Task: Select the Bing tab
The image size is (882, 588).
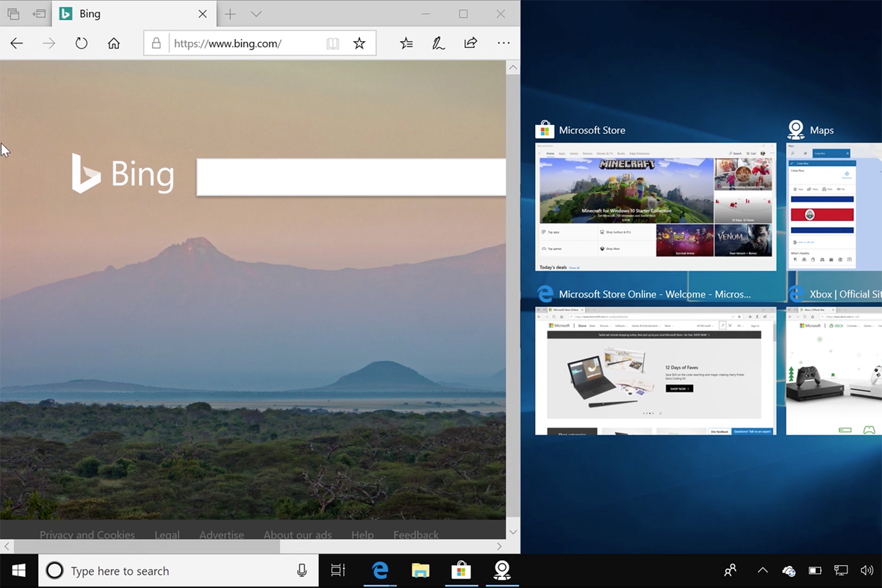Action: (135, 14)
